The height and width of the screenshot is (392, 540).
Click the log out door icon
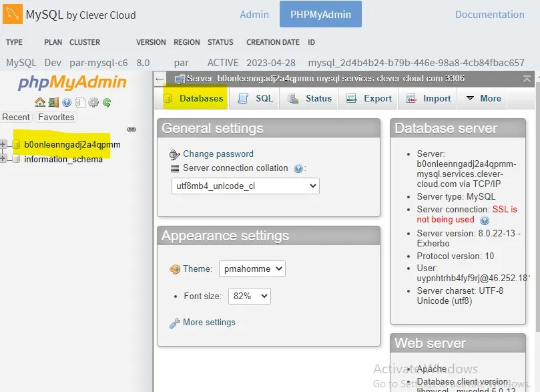53,102
